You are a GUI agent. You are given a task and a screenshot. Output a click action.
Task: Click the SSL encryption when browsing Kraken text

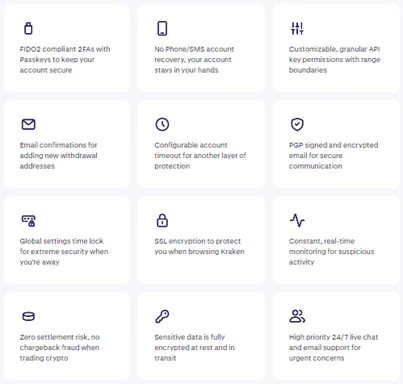[x=199, y=246]
